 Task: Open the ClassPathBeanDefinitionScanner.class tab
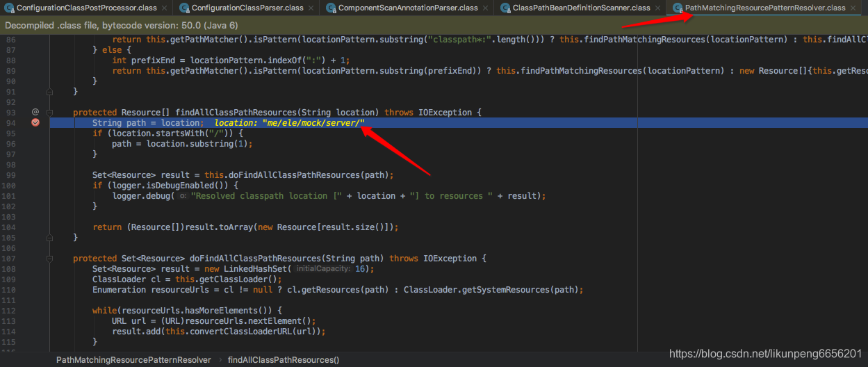[x=582, y=8]
